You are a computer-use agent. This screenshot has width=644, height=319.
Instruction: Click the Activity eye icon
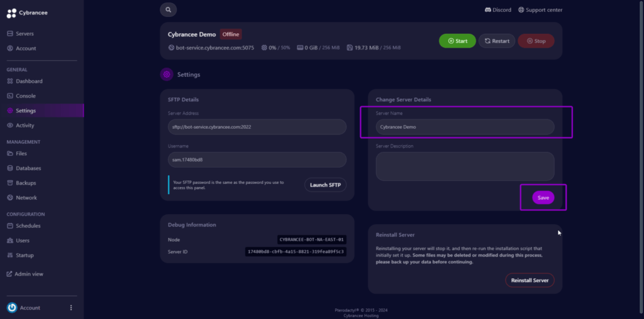click(x=10, y=126)
